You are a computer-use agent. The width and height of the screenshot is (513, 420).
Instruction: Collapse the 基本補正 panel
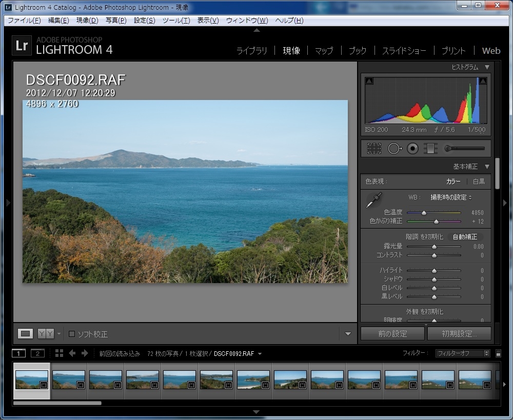click(x=487, y=167)
